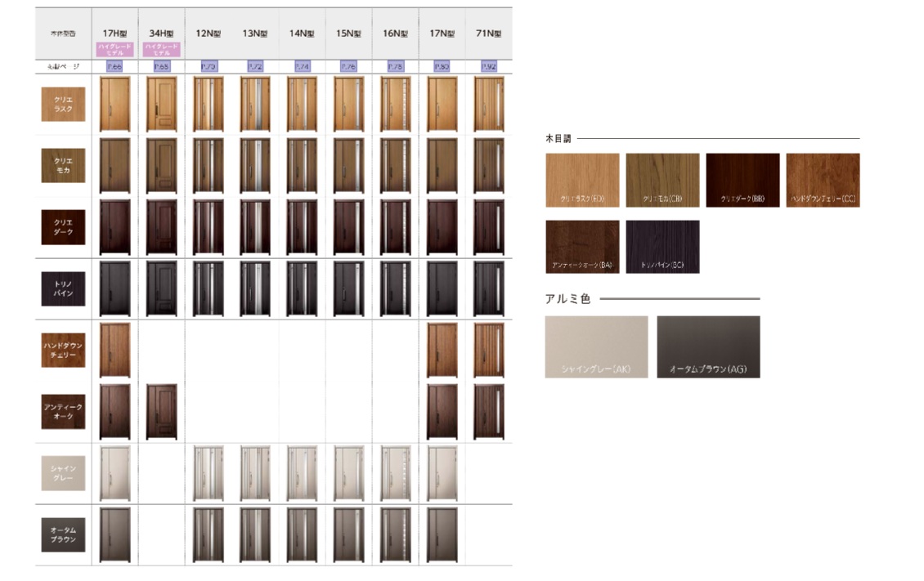924x581 pixels.
Task: Select the 16N型 door in トリノパイン row
Action: click(396, 289)
